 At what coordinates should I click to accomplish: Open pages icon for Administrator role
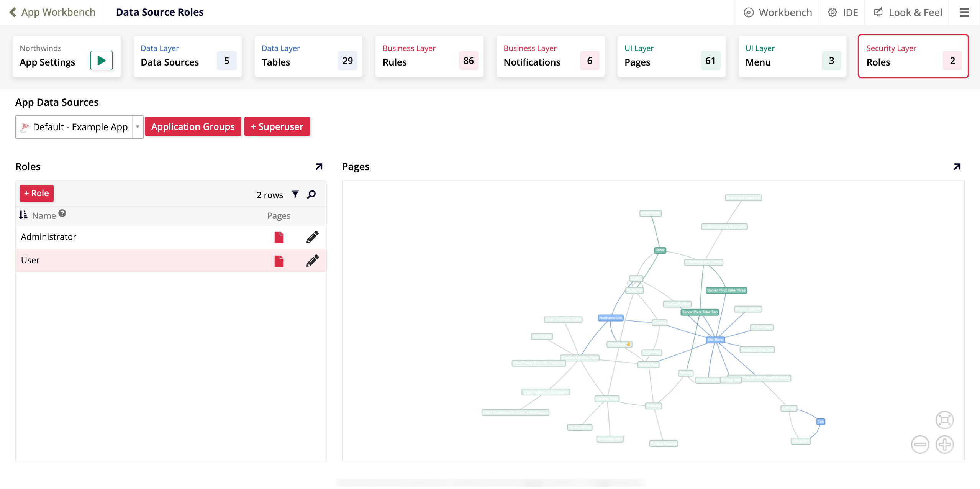[279, 237]
